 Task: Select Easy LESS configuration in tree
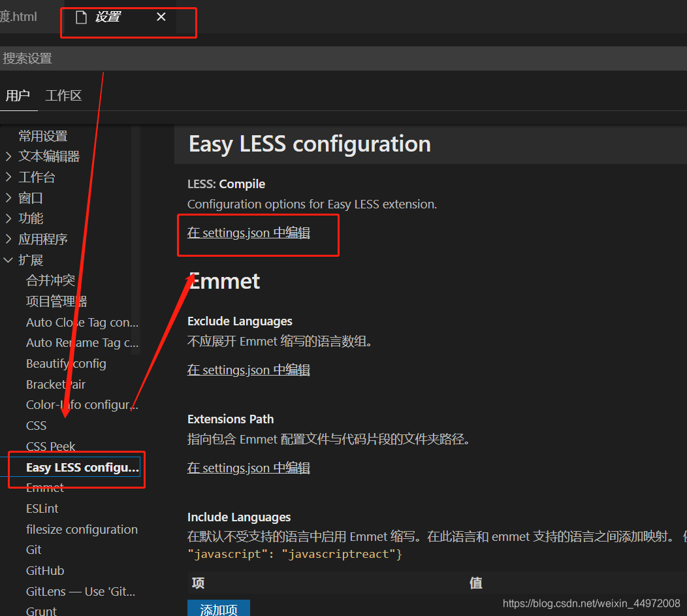[82, 468]
